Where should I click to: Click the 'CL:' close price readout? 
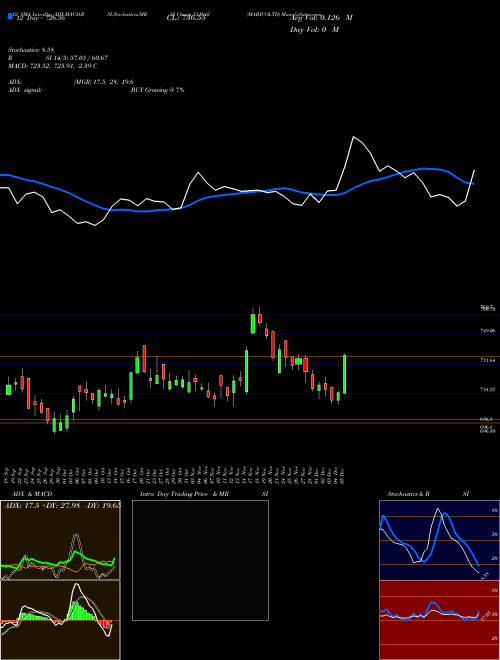tap(186, 18)
